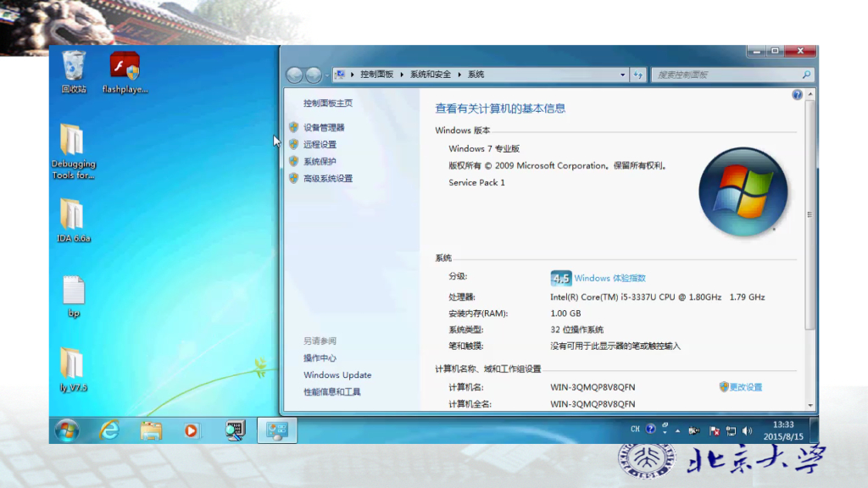868x488 pixels.
Task: Click the back navigation arrow button
Action: click(x=295, y=75)
